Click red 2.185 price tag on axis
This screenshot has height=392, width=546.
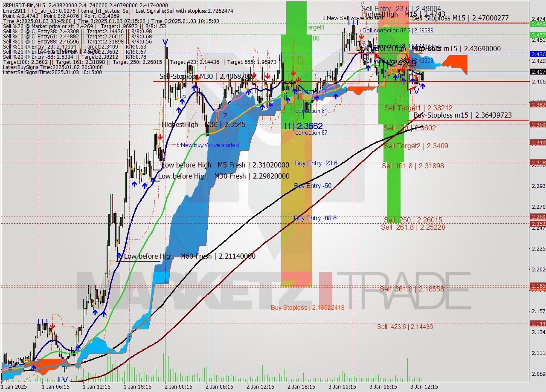pos(537,285)
